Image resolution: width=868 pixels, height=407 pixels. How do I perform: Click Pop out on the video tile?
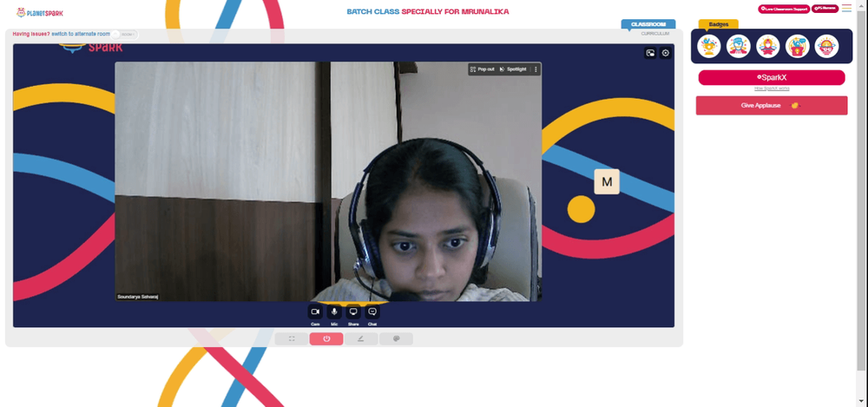coord(482,69)
